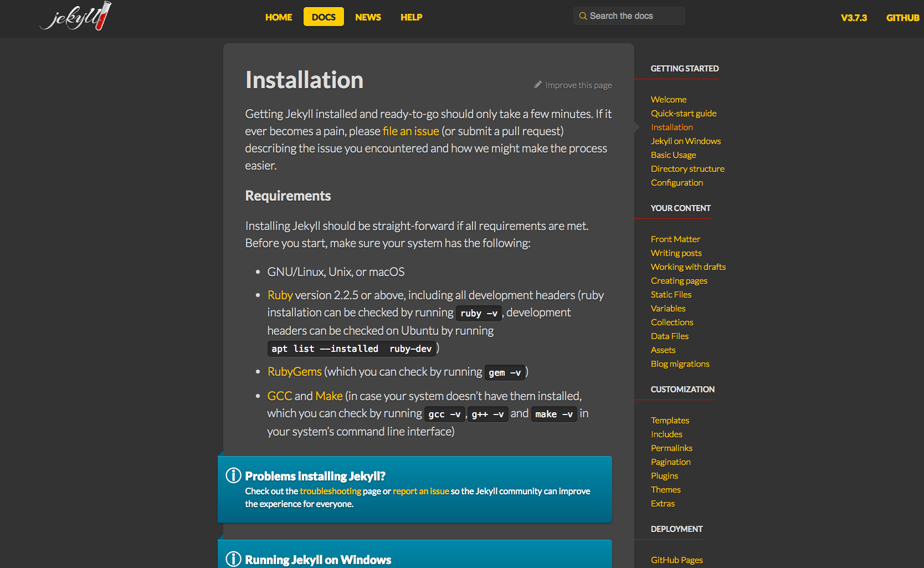Viewport: 924px width, 568px height.
Task: Open Blog migrations docs page
Action: coord(680,364)
